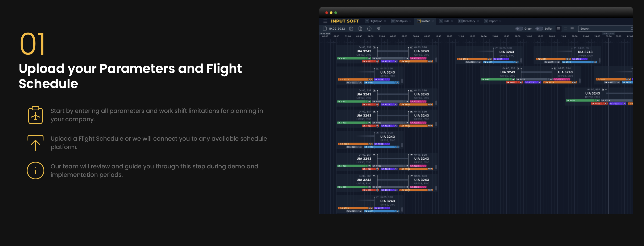Click the save icon in the toolbar

(x=351, y=29)
